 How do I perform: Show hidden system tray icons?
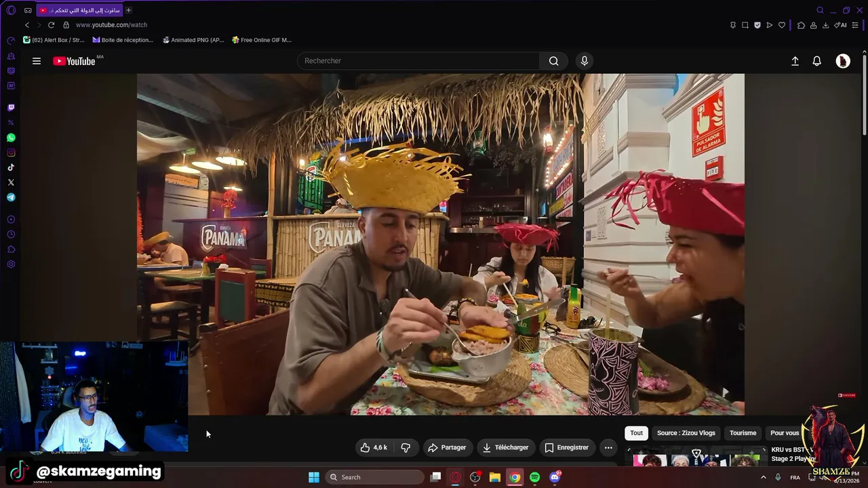pyautogui.click(x=763, y=477)
